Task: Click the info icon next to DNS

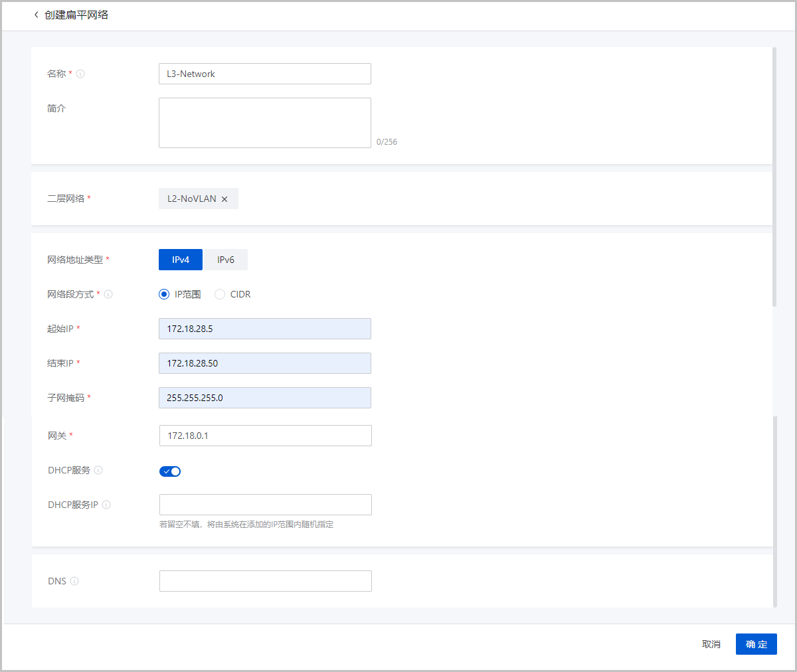Action: tap(74, 581)
